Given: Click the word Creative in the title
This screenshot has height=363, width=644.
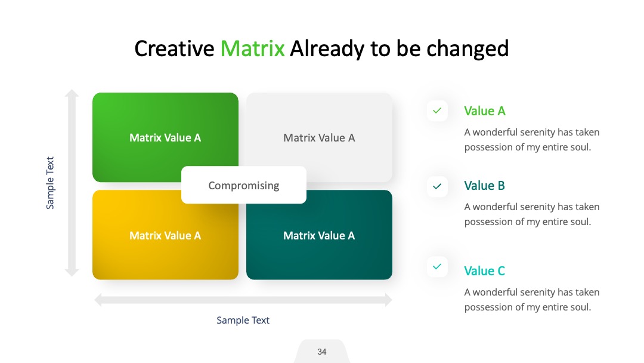Looking at the screenshot, I should point(174,48).
